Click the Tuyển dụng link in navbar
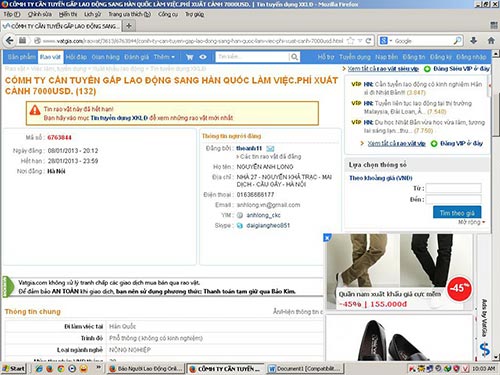 pos(354,57)
